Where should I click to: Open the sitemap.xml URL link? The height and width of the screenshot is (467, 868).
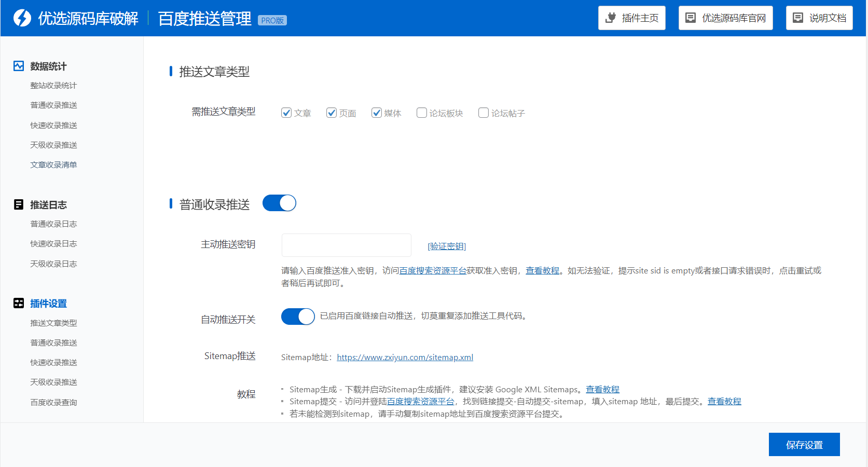pyautogui.click(x=405, y=358)
